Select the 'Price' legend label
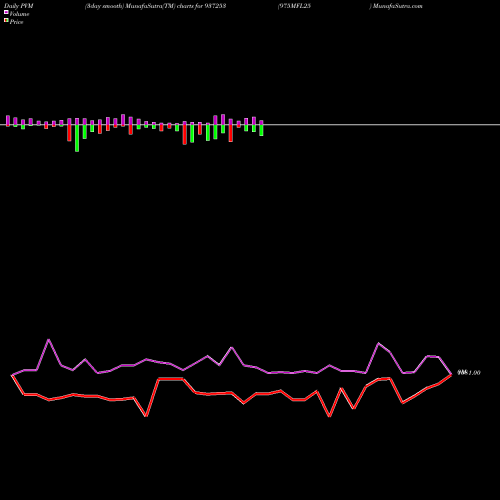Viewport: 500px width, 500px height. point(16,22)
